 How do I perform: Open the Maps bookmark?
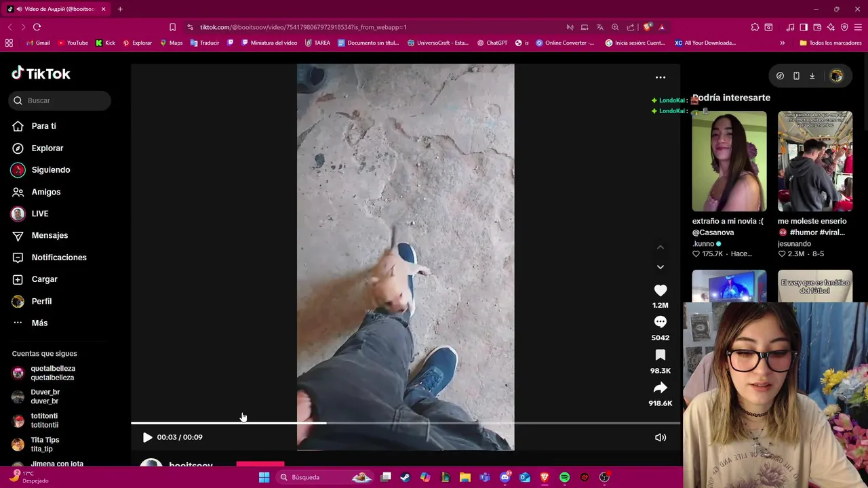point(172,43)
